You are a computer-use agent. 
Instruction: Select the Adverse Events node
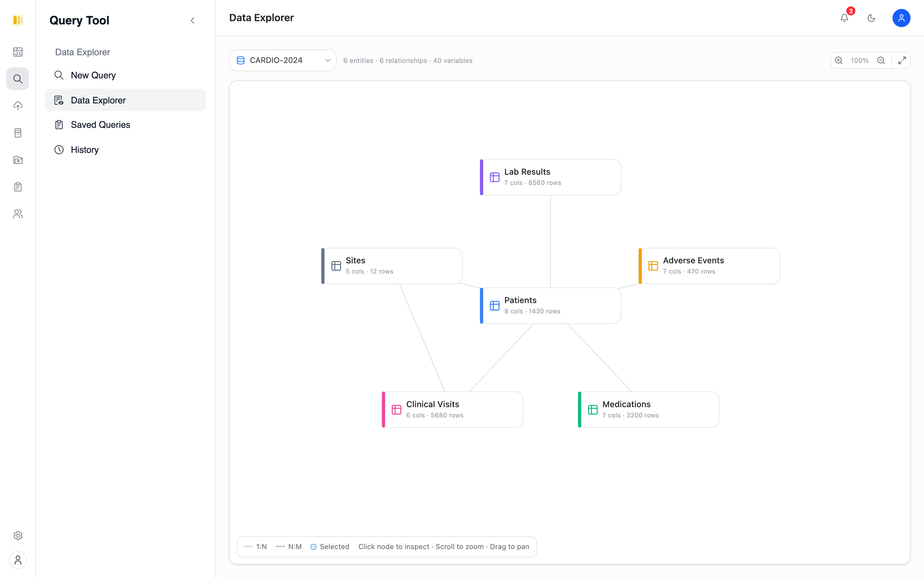tap(709, 266)
